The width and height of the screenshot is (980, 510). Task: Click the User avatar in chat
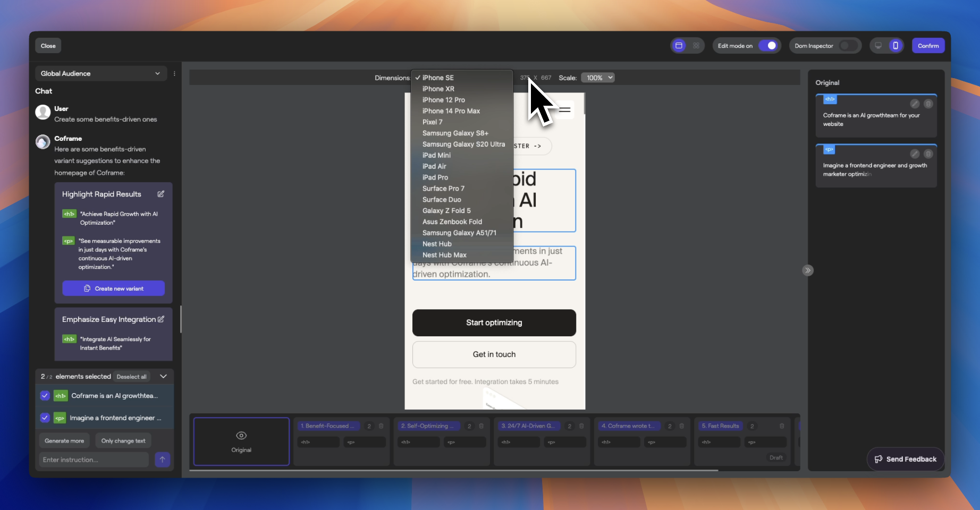[43, 112]
